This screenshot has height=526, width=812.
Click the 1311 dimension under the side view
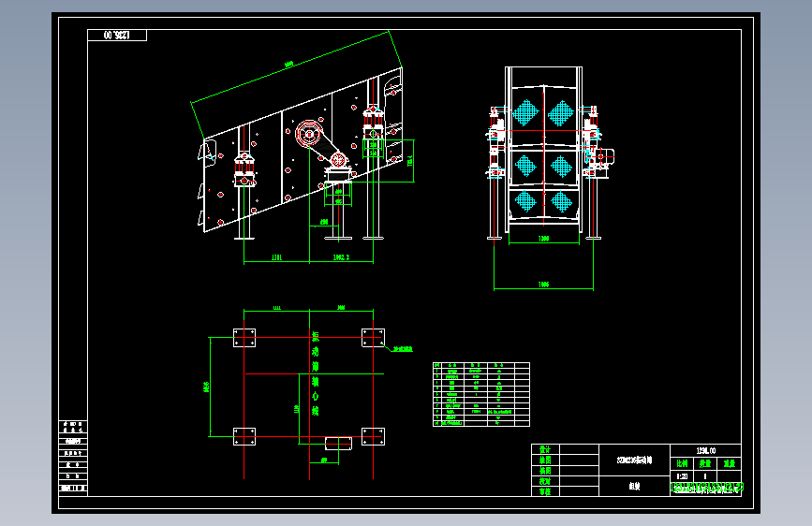coord(276,257)
